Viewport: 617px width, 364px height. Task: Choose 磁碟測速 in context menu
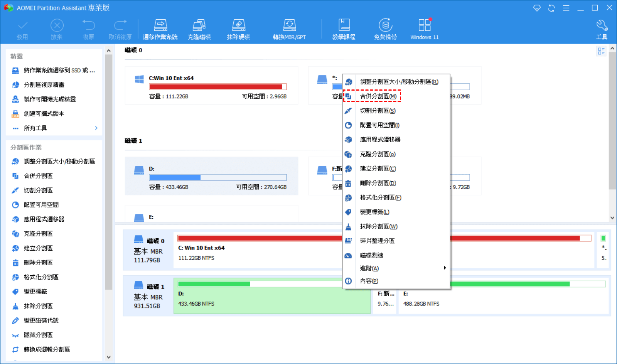(x=396, y=255)
